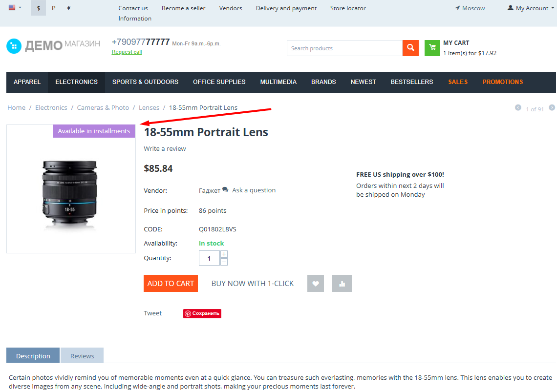Increase quantity with plus stepper
557x392 pixels.
tap(224, 254)
